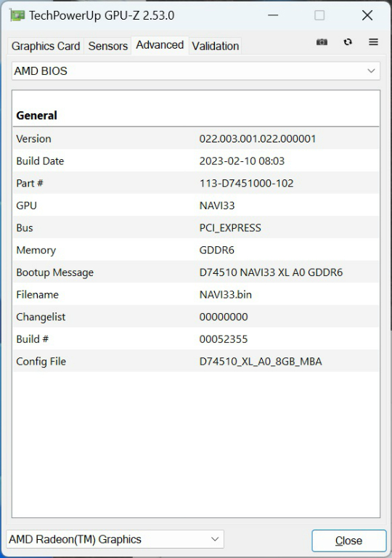
Task: Click the Config File row label
Action: 41,362
